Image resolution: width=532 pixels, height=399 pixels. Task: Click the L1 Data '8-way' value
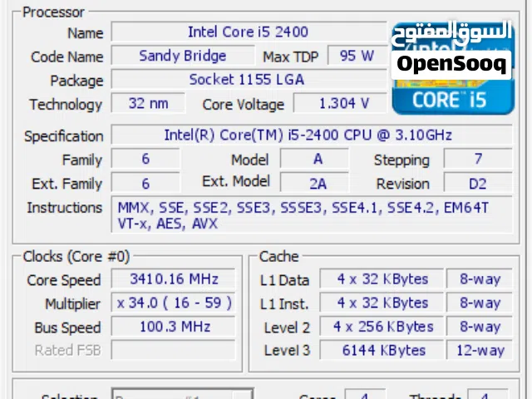[x=480, y=279]
